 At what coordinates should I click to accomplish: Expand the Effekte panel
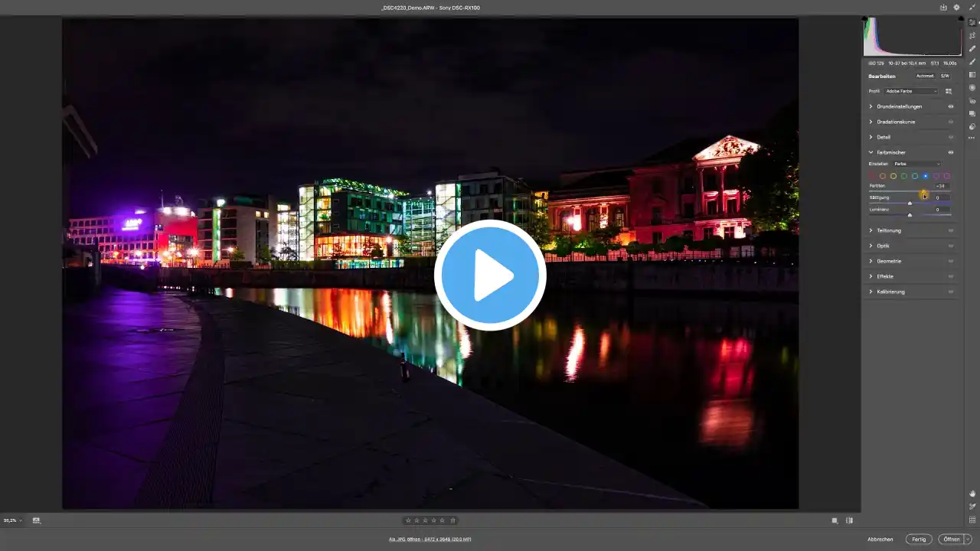[x=871, y=276]
